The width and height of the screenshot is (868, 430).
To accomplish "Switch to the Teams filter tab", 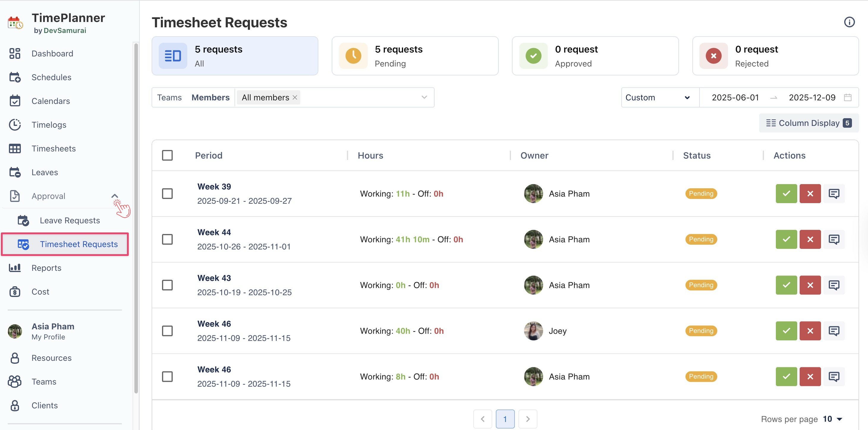I will [x=169, y=98].
